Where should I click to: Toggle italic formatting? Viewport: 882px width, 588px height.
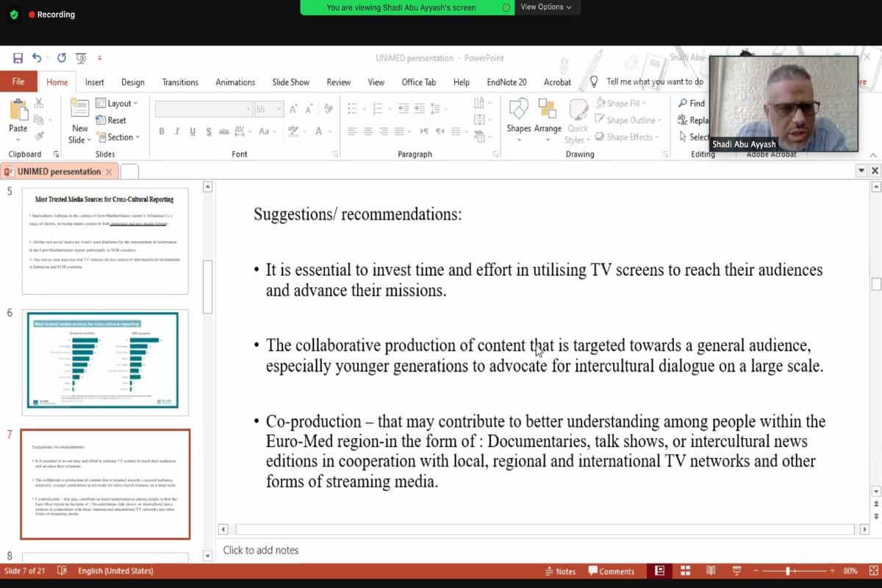[x=177, y=132]
